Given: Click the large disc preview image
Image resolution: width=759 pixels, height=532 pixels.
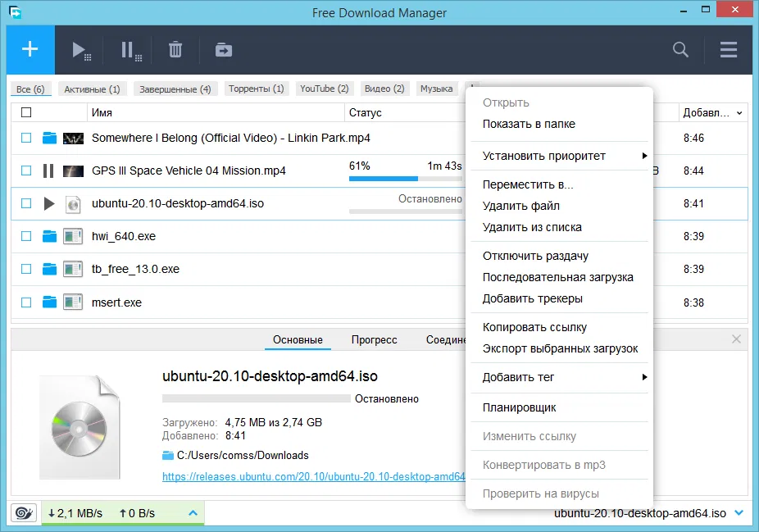Looking at the screenshot, I should pyautogui.click(x=80, y=427).
